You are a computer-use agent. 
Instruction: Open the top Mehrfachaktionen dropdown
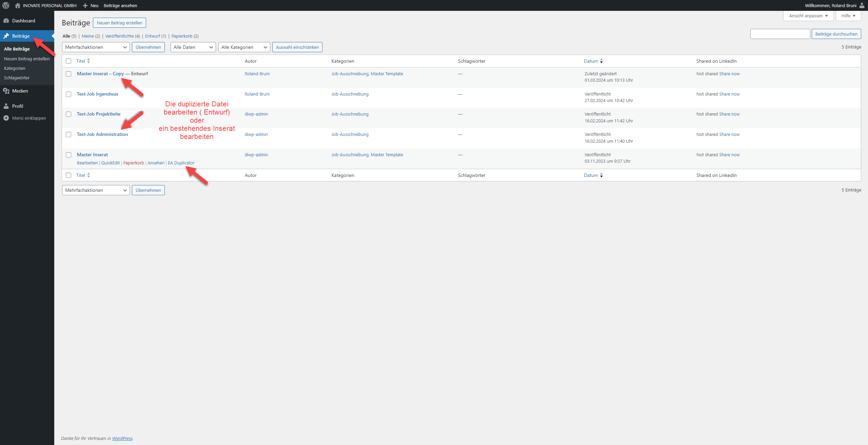coord(96,47)
